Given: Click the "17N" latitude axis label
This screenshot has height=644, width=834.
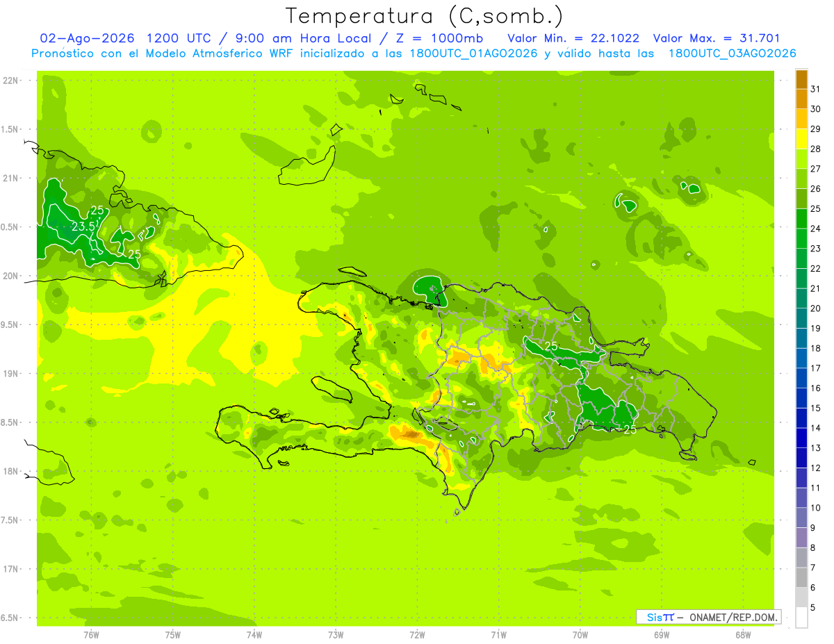Looking at the screenshot, I should 10,569.
